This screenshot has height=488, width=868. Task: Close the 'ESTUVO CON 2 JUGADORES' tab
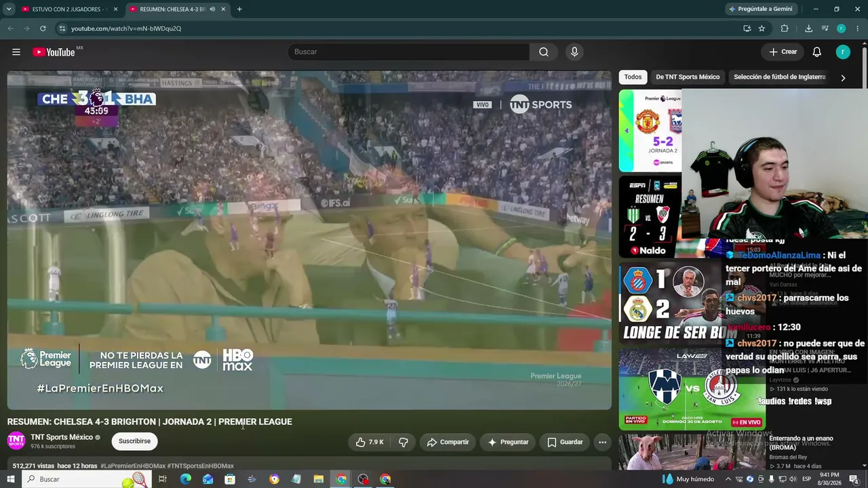tap(115, 9)
